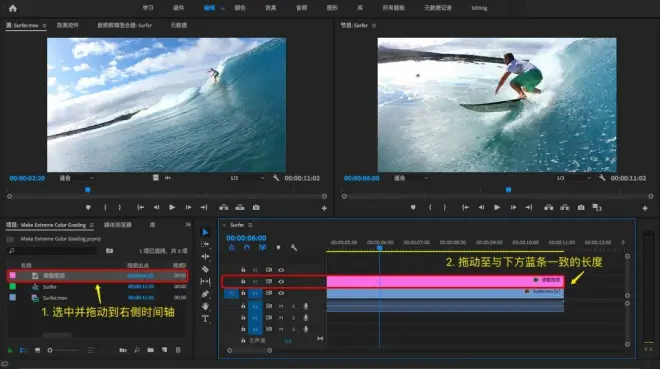Open Program monitor playback resolution dropdown 1/2

point(574,178)
